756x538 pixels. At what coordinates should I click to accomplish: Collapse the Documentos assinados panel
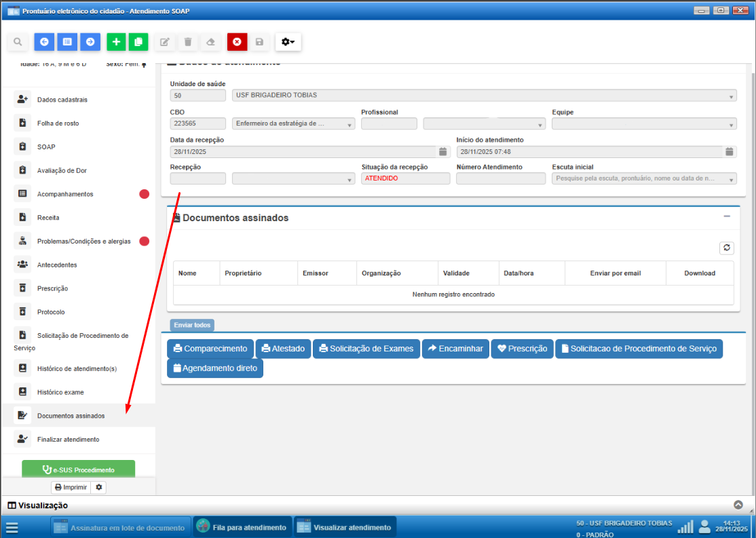point(726,216)
